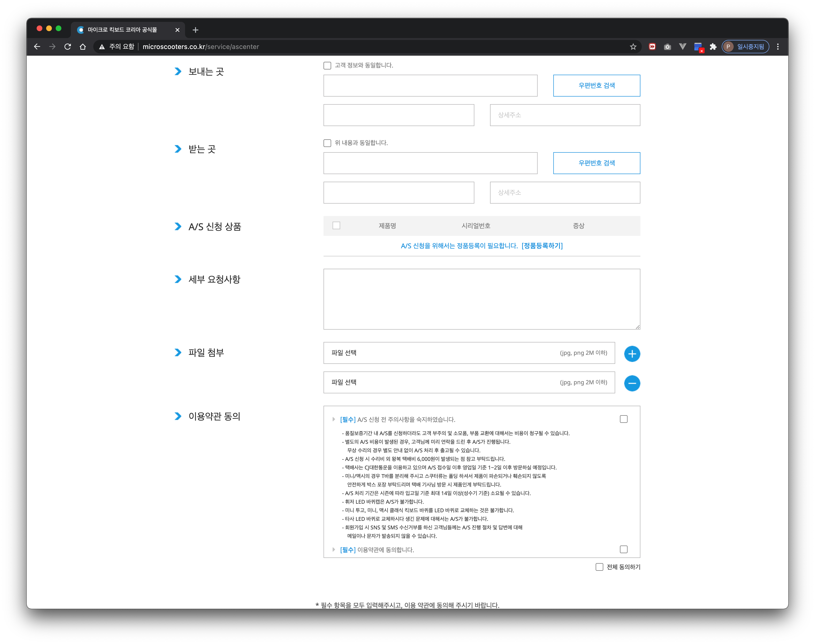The width and height of the screenshot is (815, 644).
Task: Open the extensions puzzle icon
Action: click(713, 47)
